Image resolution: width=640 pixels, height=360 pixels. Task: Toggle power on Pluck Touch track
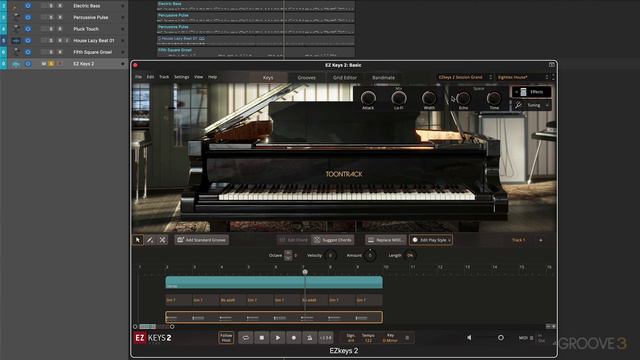tap(28, 29)
